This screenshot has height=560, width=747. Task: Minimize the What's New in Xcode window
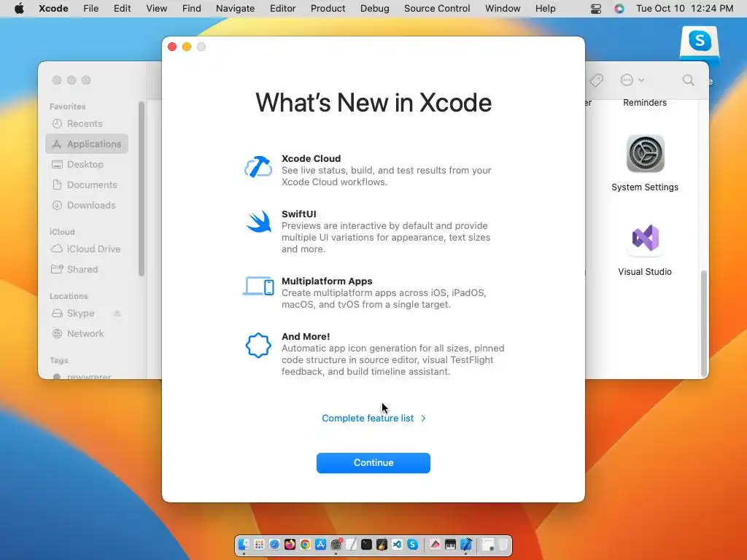point(187,47)
